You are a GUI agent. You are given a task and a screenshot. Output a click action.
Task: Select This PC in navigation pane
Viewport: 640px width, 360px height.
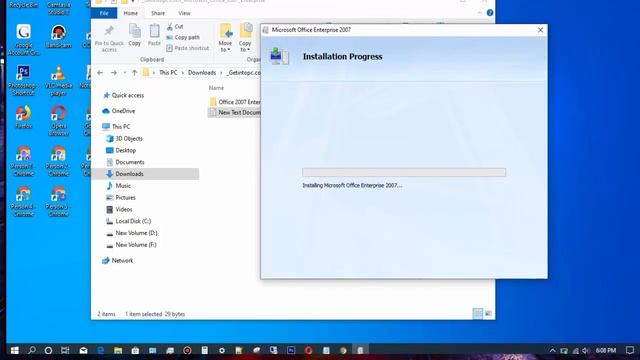tap(121, 127)
